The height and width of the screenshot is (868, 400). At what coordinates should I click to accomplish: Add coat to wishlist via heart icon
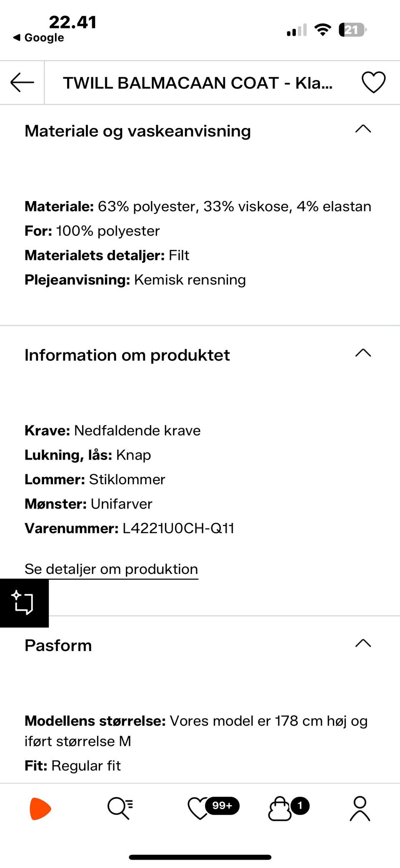[x=373, y=82]
